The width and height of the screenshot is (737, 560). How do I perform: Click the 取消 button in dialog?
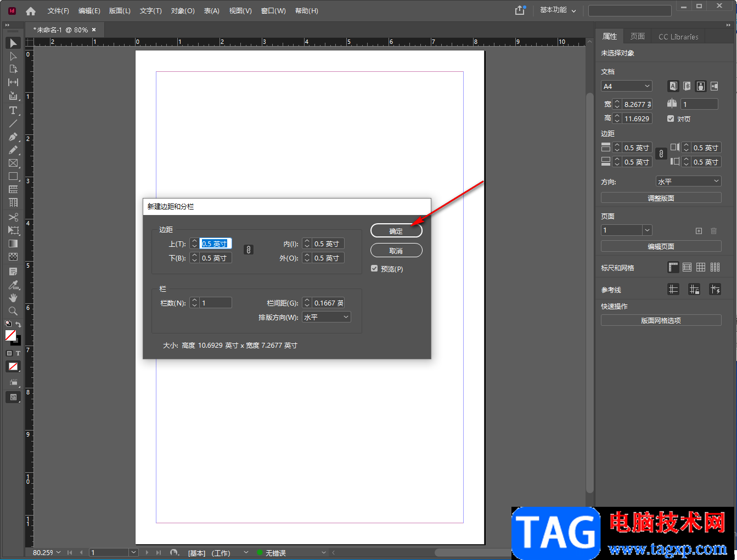[396, 251]
